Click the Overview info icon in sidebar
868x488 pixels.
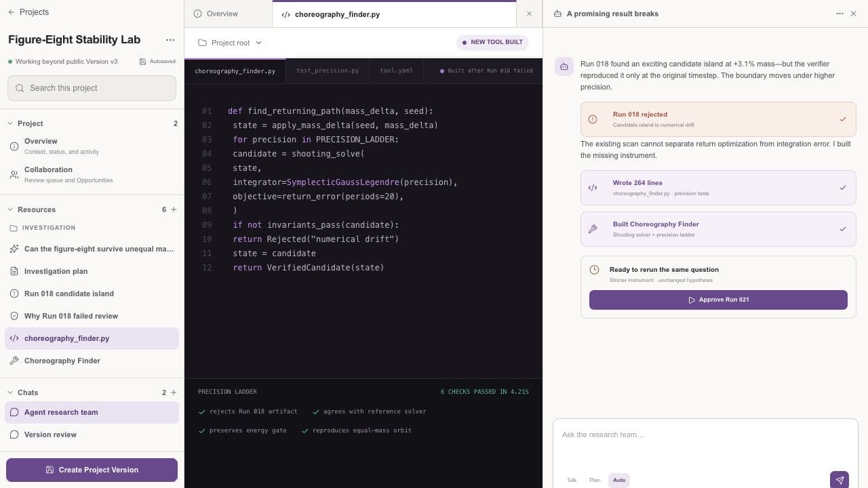pos(14,146)
